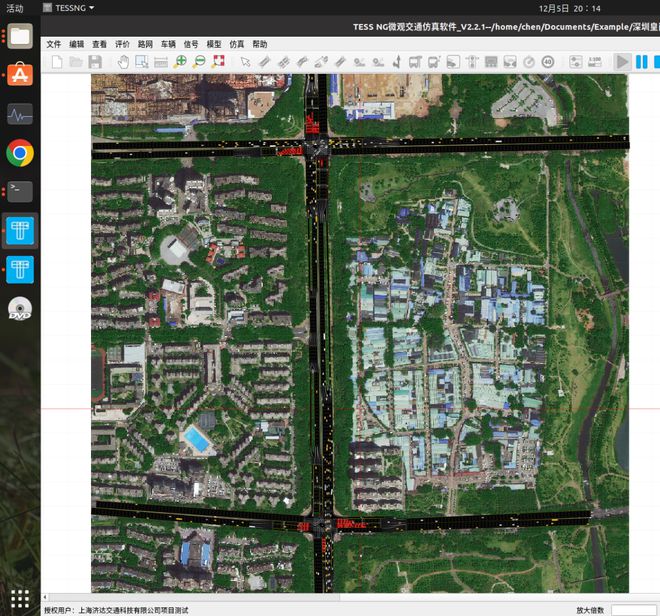
Task: Click the magnification factor input field
Action: pyautogui.click(x=633, y=610)
